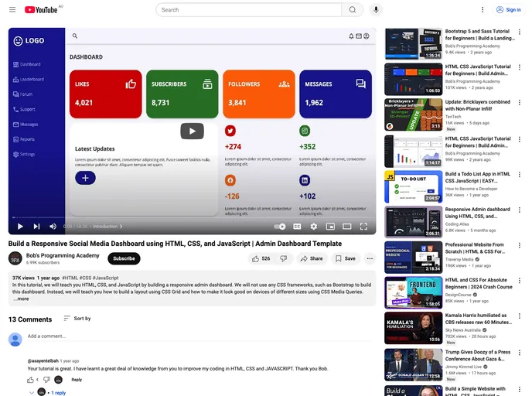Like the comment by @asayentelbah

(x=30, y=380)
